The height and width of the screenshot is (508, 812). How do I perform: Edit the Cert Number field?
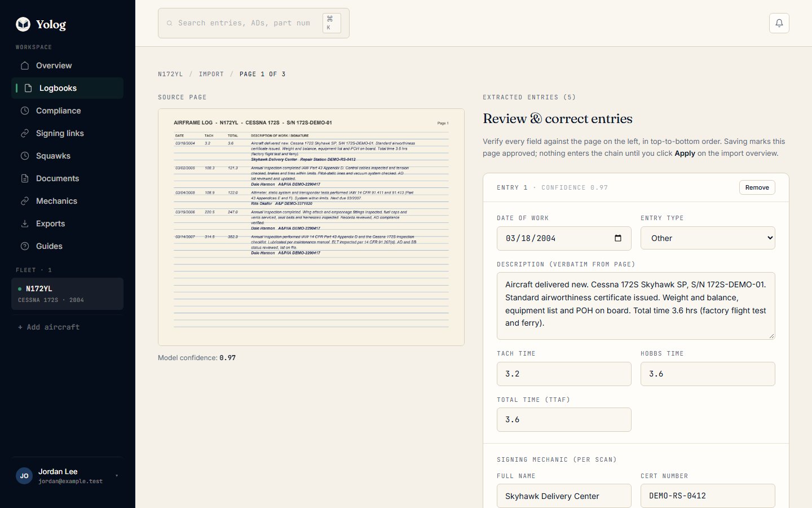(708, 496)
